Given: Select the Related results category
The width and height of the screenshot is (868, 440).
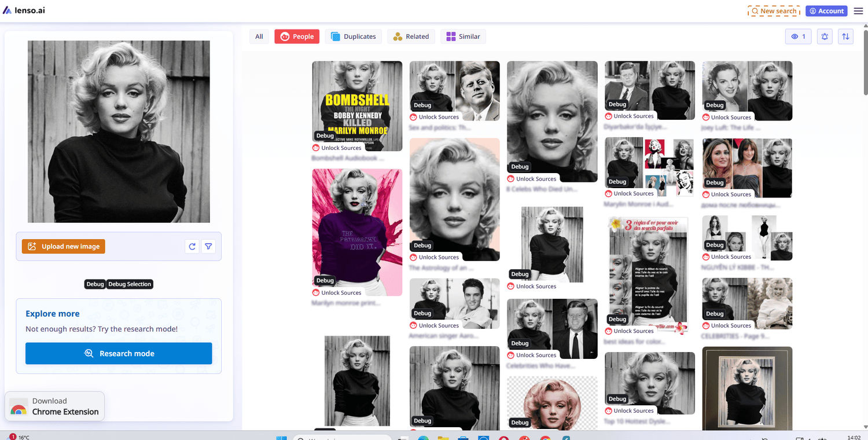Looking at the screenshot, I should (411, 36).
